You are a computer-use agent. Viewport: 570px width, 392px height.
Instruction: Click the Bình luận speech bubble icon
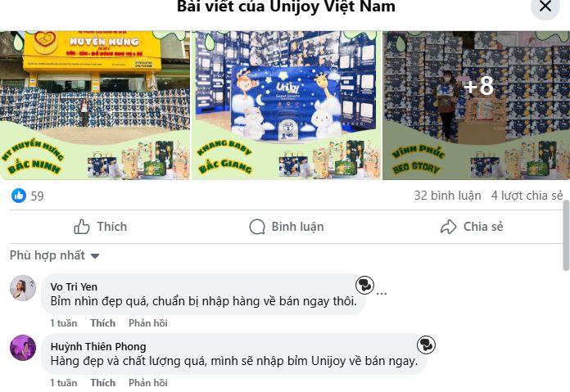point(257,227)
